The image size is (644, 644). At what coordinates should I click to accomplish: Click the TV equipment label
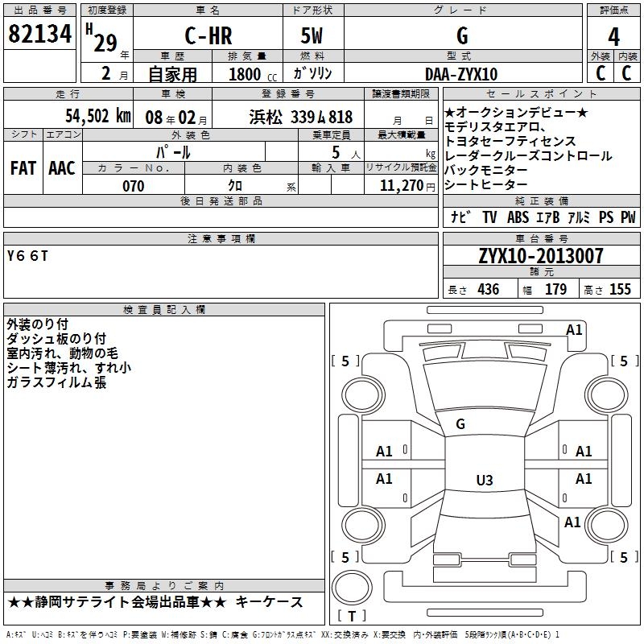click(x=489, y=217)
